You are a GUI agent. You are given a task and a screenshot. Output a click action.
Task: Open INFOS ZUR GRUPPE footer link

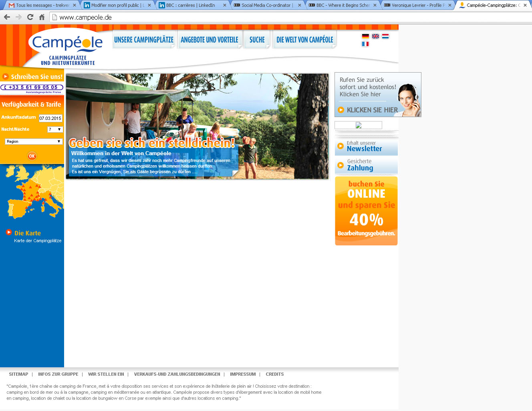pos(58,374)
